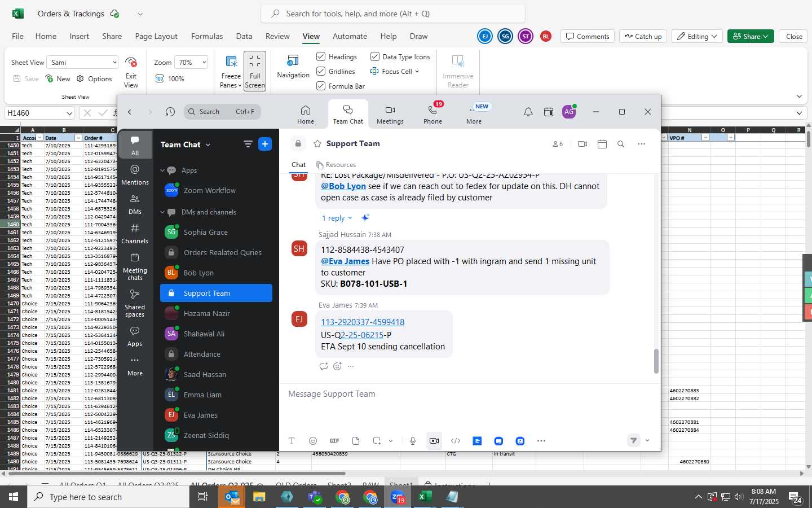
Task: Open AI summary sparkle beside the 1 reply link
Action: tap(365, 218)
